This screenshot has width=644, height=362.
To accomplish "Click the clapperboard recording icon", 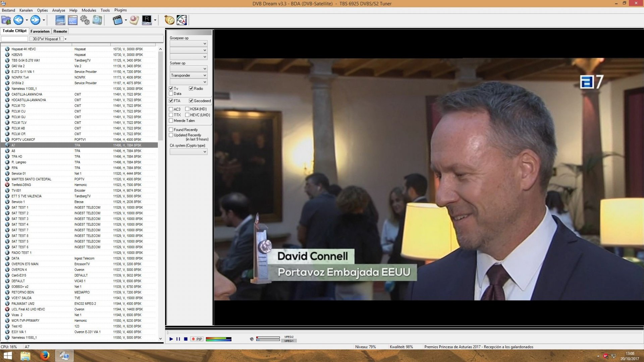I will pos(117,20).
